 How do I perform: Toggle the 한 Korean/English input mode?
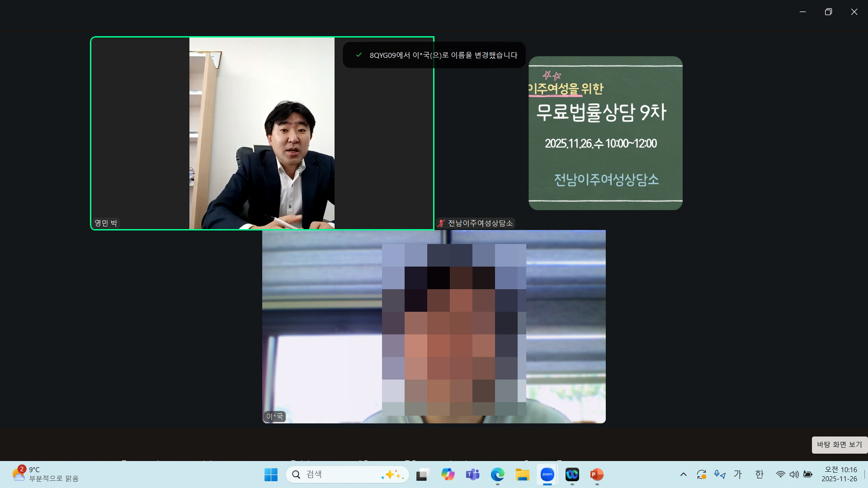point(759,474)
